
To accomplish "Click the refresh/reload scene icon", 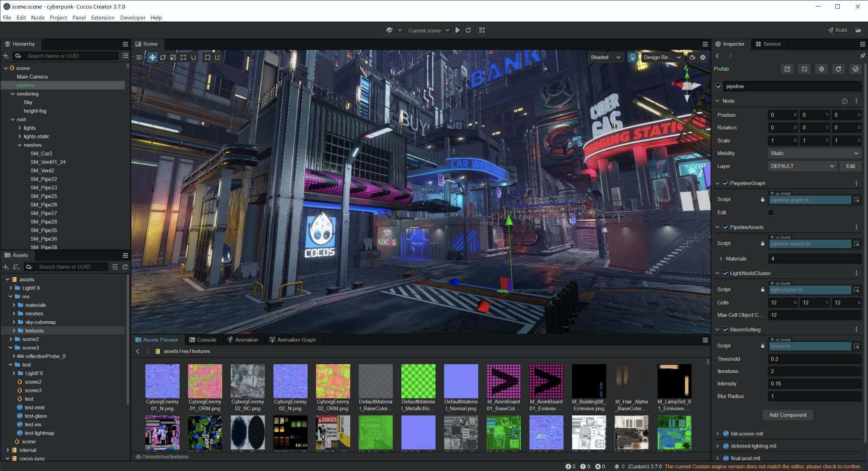I will (x=468, y=30).
